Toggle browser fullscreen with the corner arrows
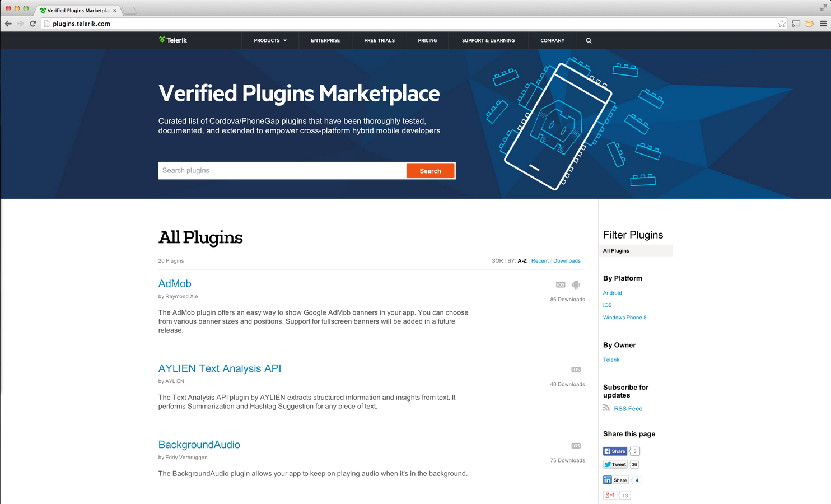The width and height of the screenshot is (831, 504). (x=823, y=8)
